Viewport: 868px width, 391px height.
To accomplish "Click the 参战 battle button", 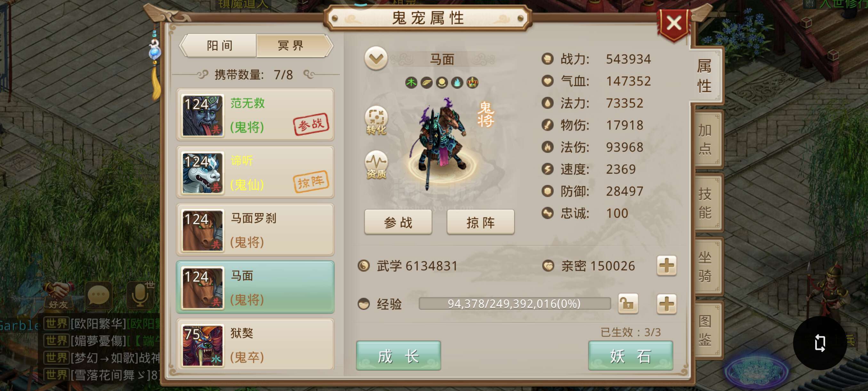I will pyautogui.click(x=398, y=222).
